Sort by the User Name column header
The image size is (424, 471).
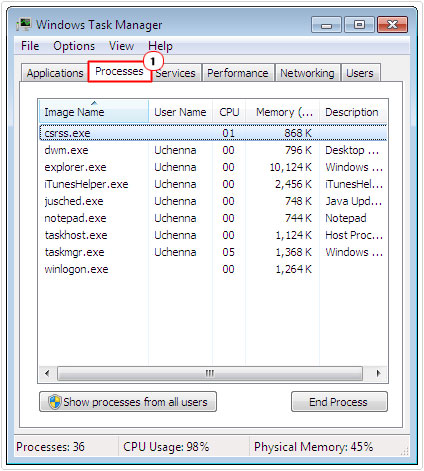click(x=180, y=112)
